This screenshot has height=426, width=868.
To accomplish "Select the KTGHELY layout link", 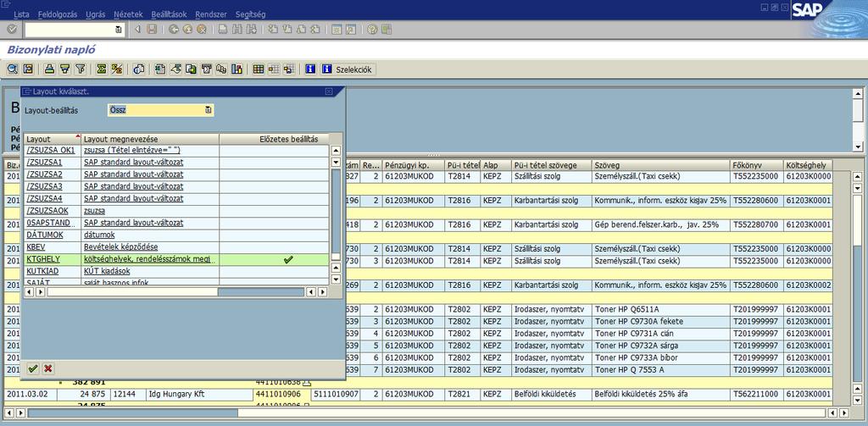I will coord(43,259).
